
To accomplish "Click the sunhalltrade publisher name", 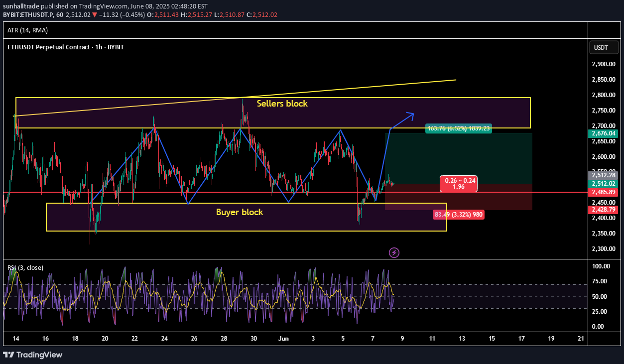I will pos(21,6).
